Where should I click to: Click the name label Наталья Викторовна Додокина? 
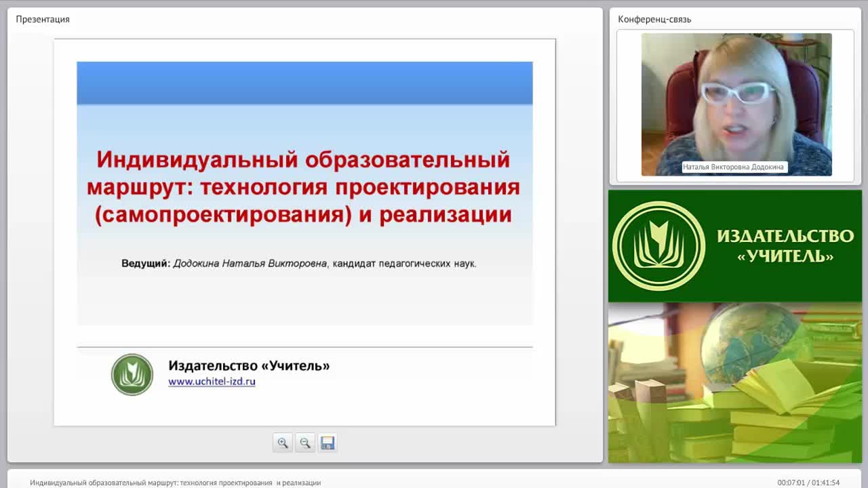coord(734,167)
